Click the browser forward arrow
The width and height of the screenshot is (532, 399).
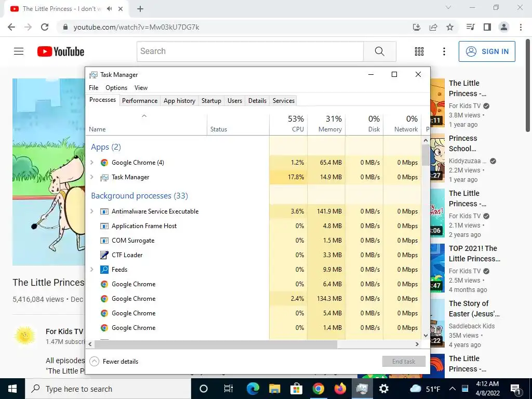28,27
